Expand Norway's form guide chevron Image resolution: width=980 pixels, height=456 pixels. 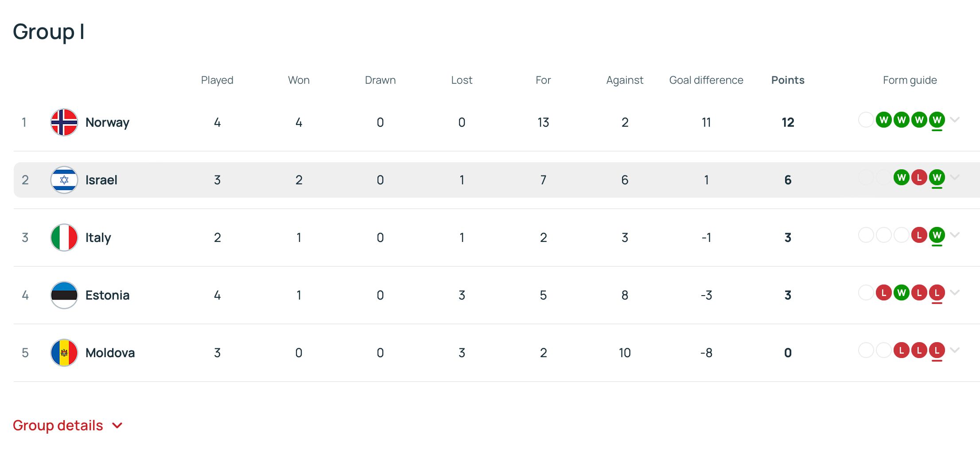[x=955, y=120]
